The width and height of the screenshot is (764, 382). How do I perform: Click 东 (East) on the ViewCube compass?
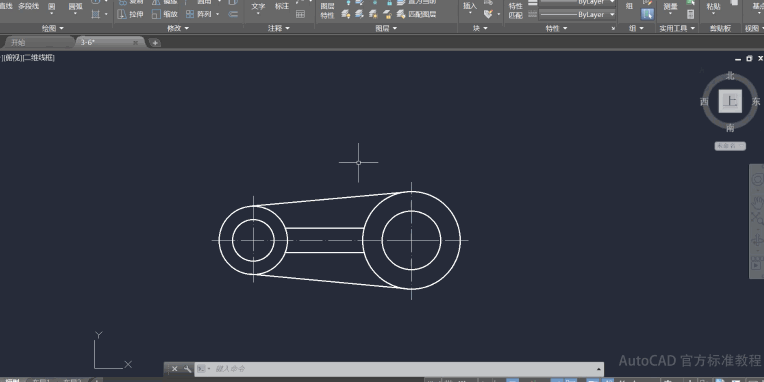pyautogui.click(x=756, y=101)
